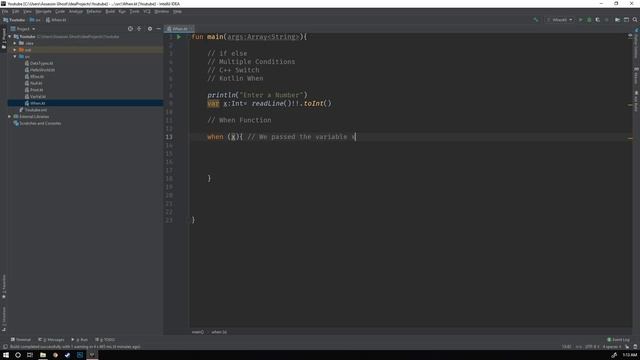The width and height of the screenshot is (640, 360).
Task: Open Search Everywhere magnifier icon
Action: click(635, 20)
